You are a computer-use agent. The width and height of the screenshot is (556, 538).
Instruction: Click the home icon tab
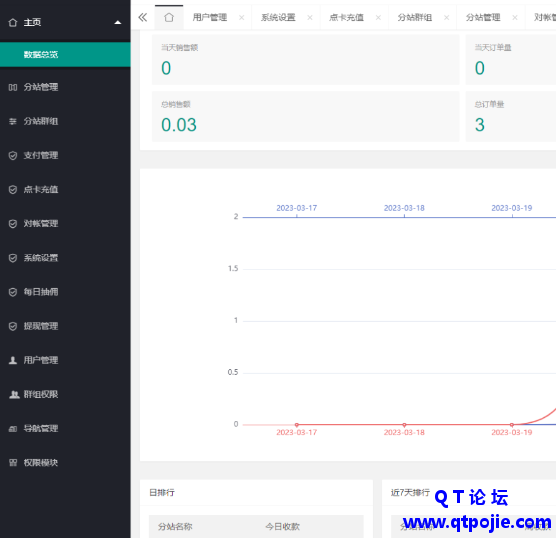tap(169, 17)
